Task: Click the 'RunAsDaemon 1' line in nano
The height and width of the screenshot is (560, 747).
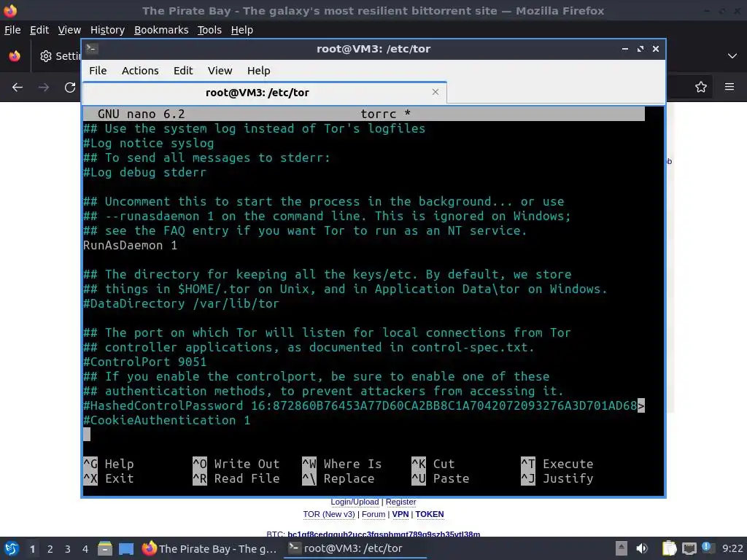Action: click(x=130, y=245)
